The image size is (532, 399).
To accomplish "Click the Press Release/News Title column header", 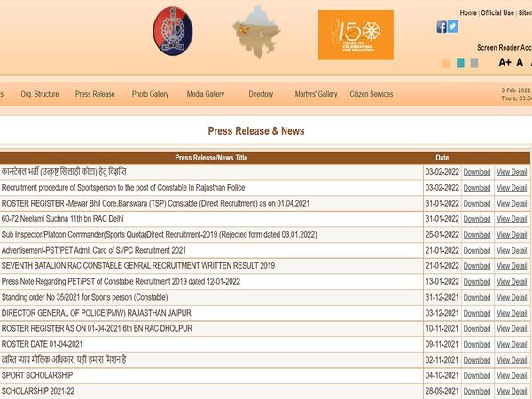I will click(x=211, y=158).
